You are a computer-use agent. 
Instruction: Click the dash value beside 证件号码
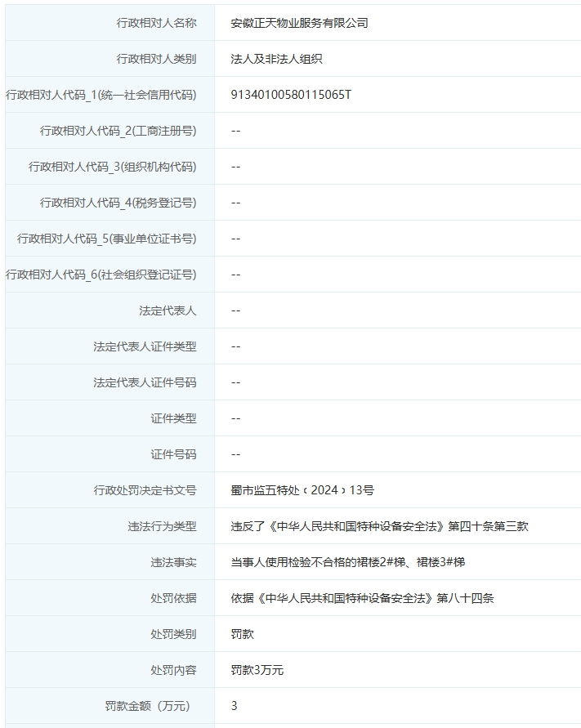click(x=235, y=454)
